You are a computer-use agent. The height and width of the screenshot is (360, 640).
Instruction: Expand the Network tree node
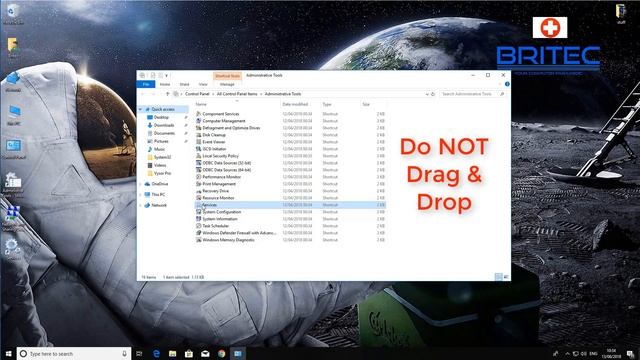click(x=140, y=205)
